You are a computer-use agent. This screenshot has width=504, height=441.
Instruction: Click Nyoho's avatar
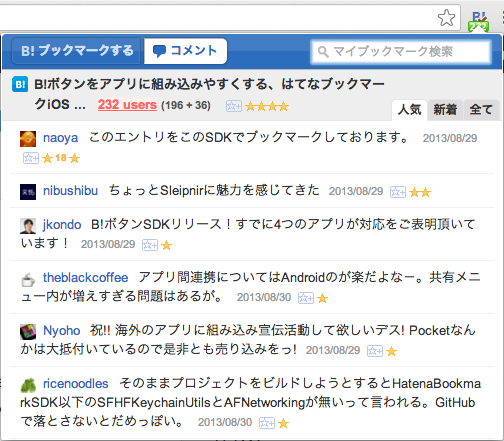point(28,332)
